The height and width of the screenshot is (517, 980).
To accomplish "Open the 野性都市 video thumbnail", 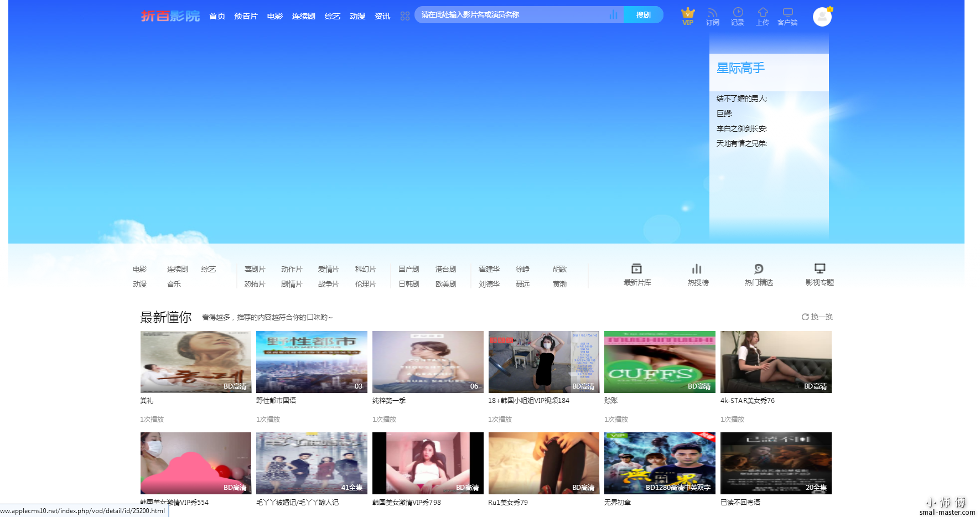I will click(x=312, y=362).
